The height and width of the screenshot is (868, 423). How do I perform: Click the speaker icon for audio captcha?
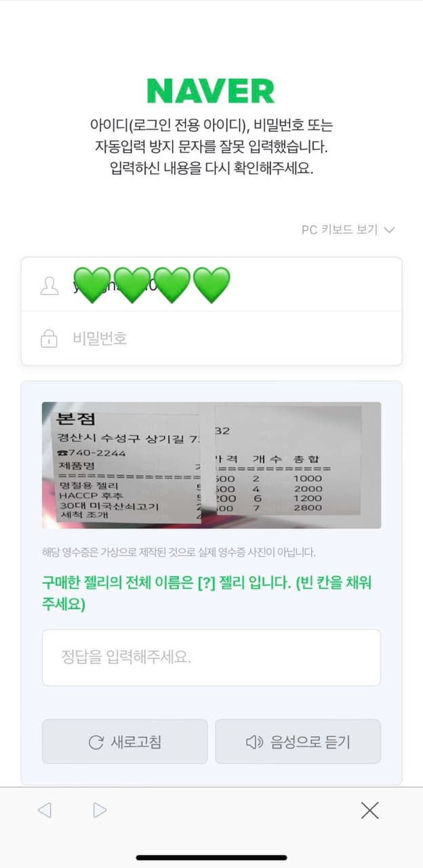click(254, 742)
